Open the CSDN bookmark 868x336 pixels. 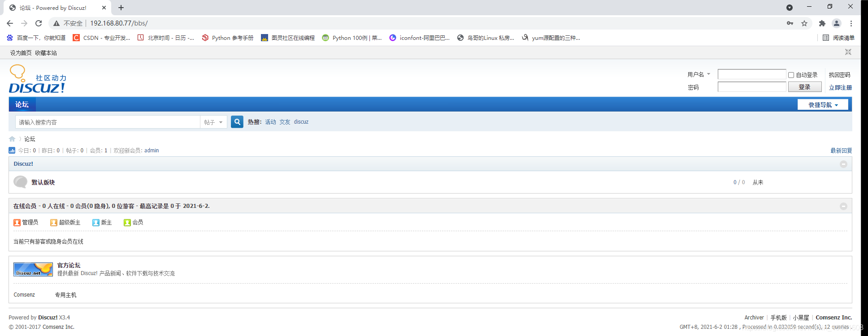click(x=102, y=38)
